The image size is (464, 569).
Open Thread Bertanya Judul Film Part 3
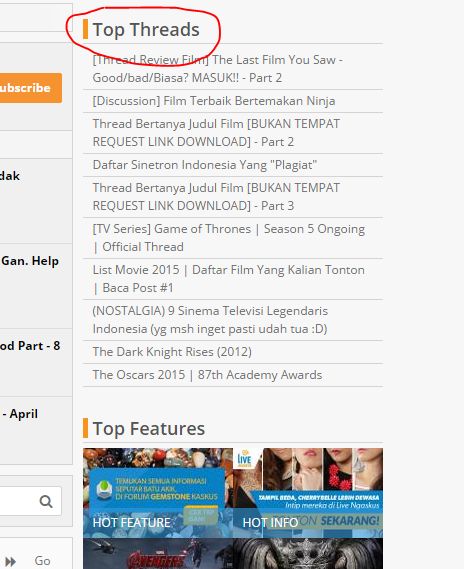tap(216, 197)
